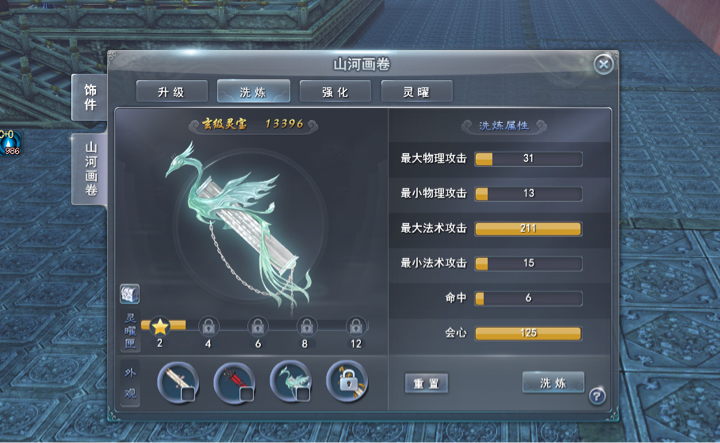Click the 重置 button
720x443 pixels.
(426, 383)
